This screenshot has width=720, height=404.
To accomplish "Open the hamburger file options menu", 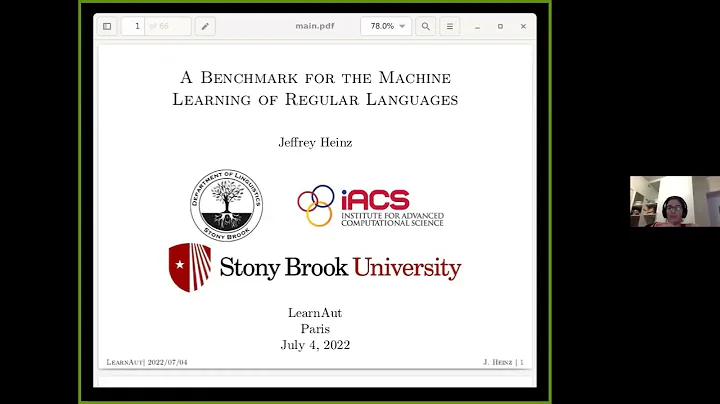I will click(x=450, y=26).
